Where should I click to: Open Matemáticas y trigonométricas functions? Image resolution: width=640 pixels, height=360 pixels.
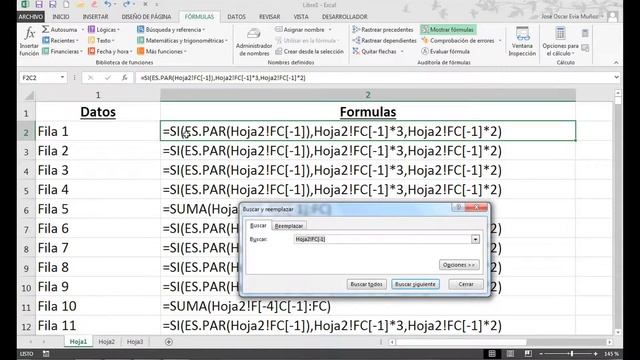point(182,40)
